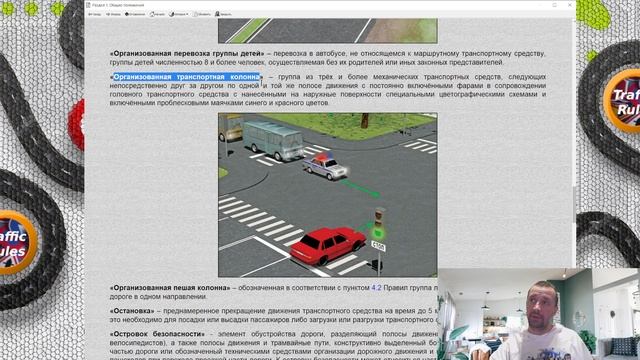Close the help window
The width and height of the screenshot is (640, 360).
coord(569,5)
